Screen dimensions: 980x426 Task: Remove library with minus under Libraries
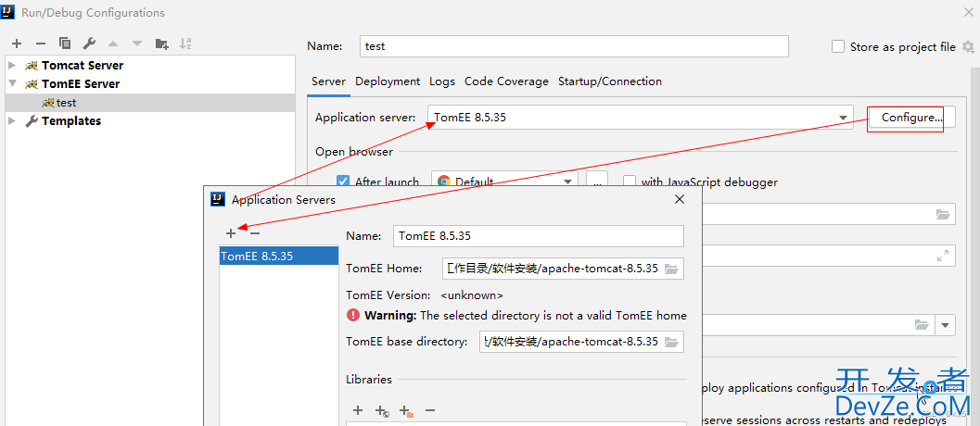click(x=430, y=410)
